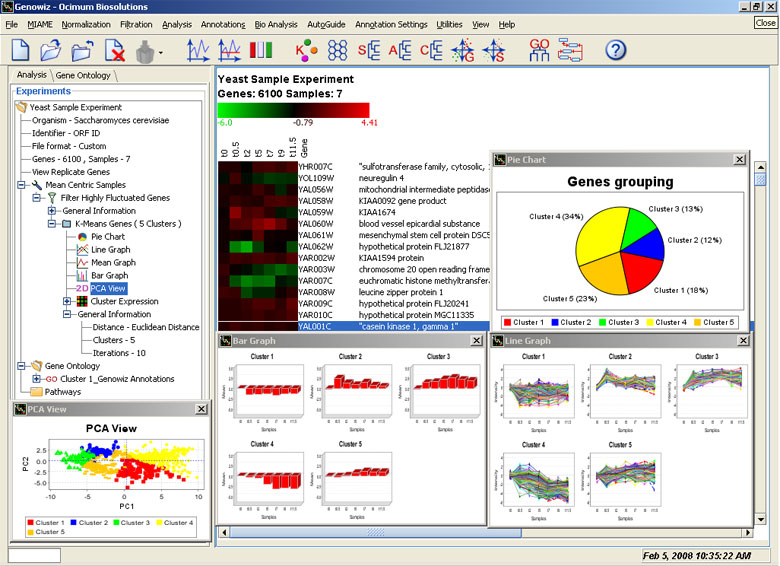Screen dimensions: 780x566
Task: Close the PCA View window
Action: (201, 409)
